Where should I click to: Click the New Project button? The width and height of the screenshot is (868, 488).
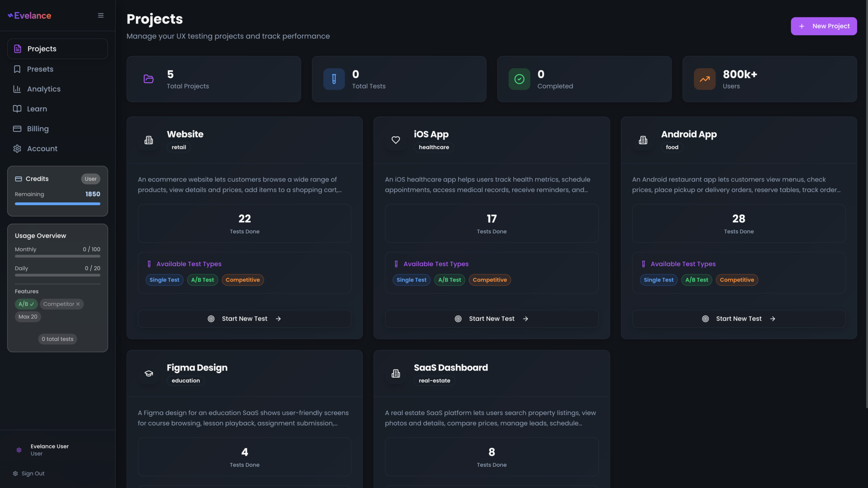coord(823,26)
